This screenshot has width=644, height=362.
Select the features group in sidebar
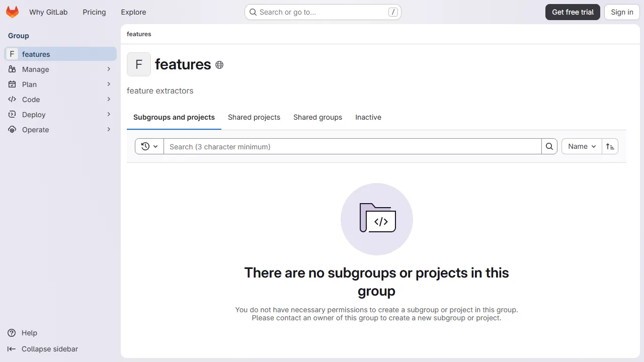[60, 54]
